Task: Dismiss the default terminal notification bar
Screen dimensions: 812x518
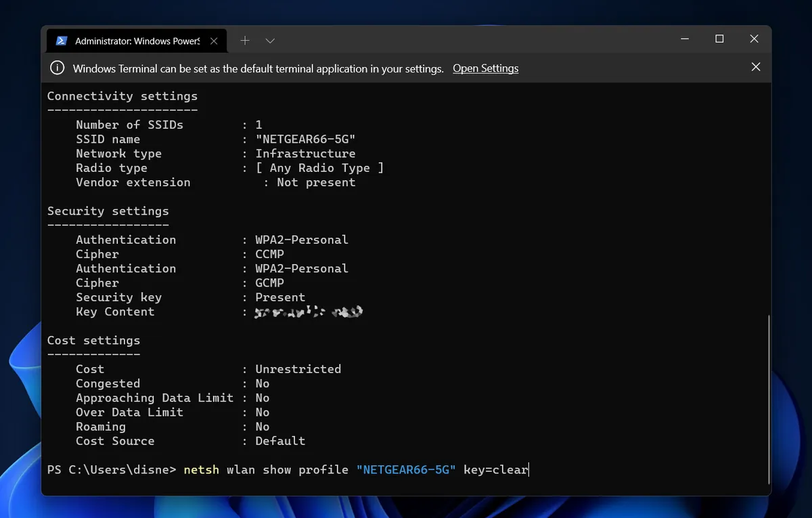Action: 756,67
